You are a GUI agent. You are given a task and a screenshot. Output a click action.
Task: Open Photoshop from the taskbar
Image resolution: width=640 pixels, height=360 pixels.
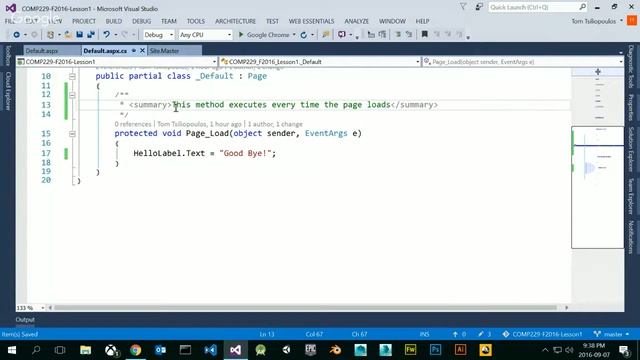436,350
